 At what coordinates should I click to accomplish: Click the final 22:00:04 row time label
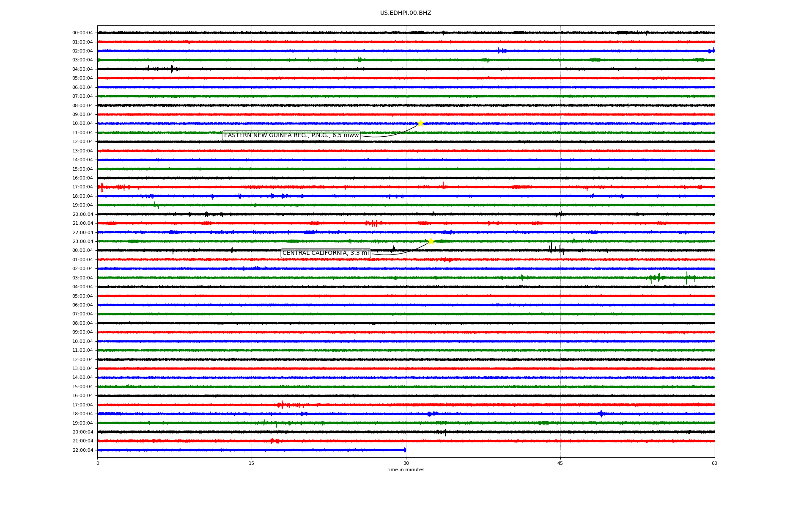pyautogui.click(x=82, y=450)
